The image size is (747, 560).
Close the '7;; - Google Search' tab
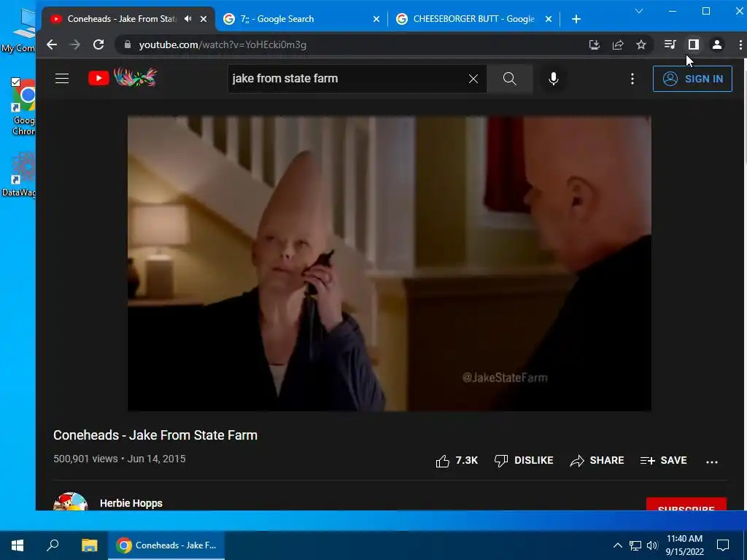point(376,19)
